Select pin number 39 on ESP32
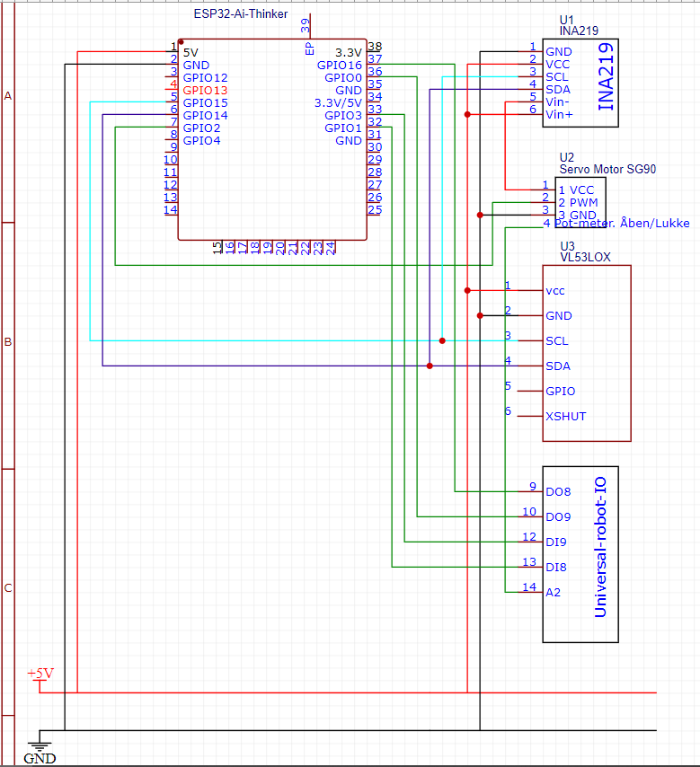Image resolution: width=700 pixels, height=767 pixels. [306, 26]
